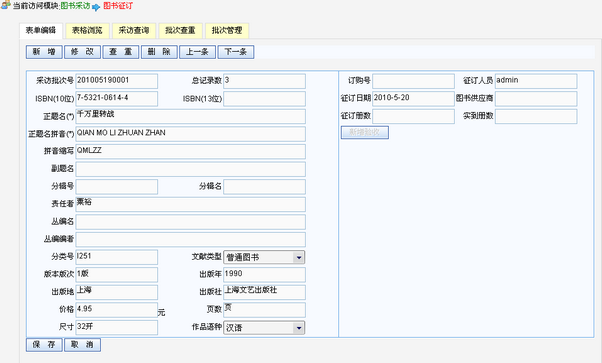The height and width of the screenshot is (363, 602).
Task: Focus the 责任者 field
Action: coord(190,204)
